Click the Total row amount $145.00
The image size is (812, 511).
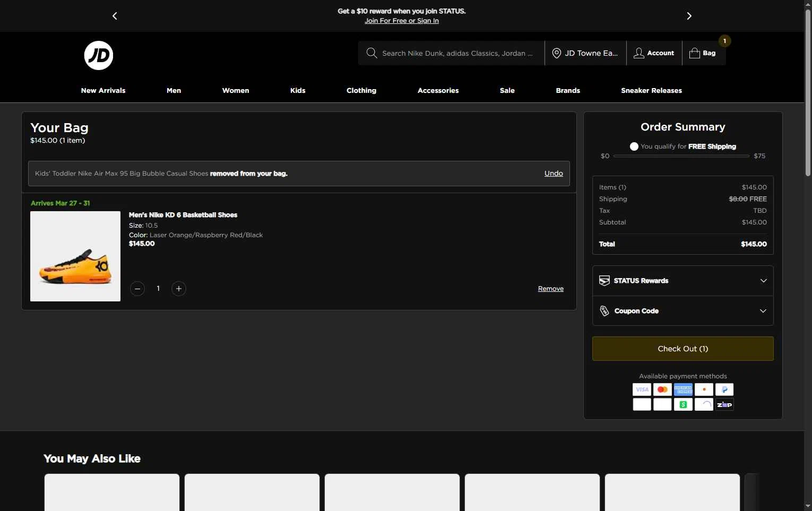click(754, 244)
